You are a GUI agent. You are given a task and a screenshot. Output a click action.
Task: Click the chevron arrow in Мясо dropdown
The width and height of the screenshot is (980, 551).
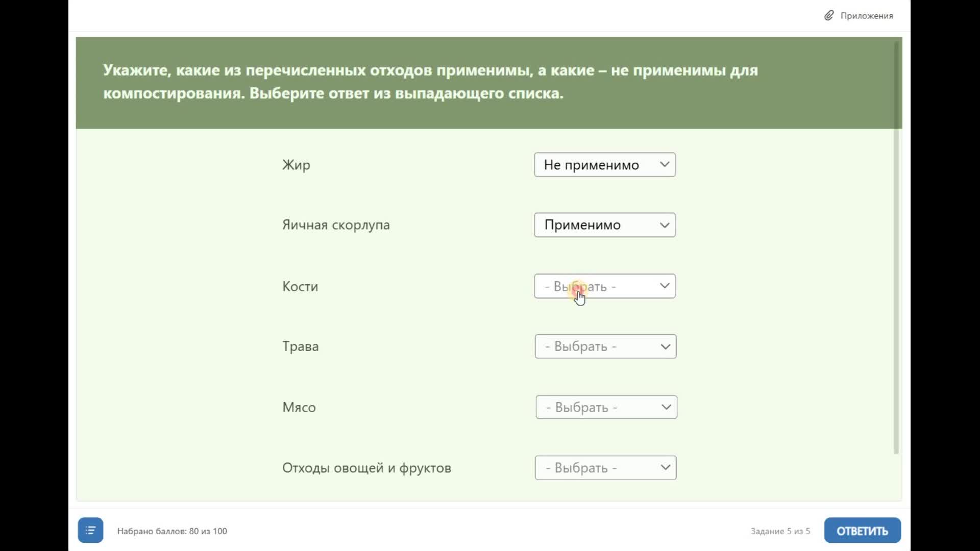click(x=666, y=407)
